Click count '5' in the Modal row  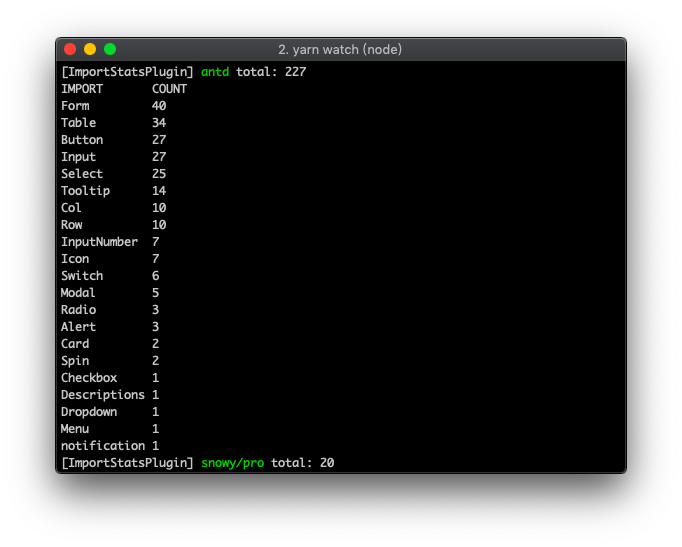pos(155,293)
